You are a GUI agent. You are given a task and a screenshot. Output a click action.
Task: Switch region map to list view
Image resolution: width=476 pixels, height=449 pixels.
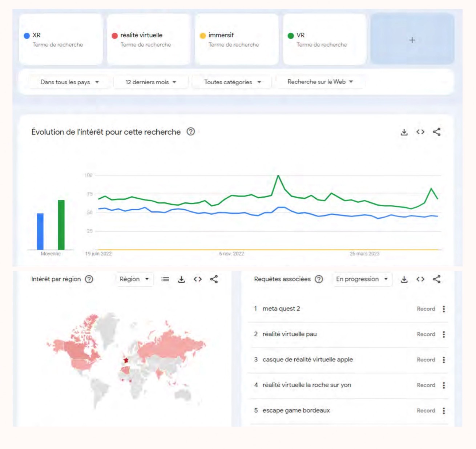165,279
